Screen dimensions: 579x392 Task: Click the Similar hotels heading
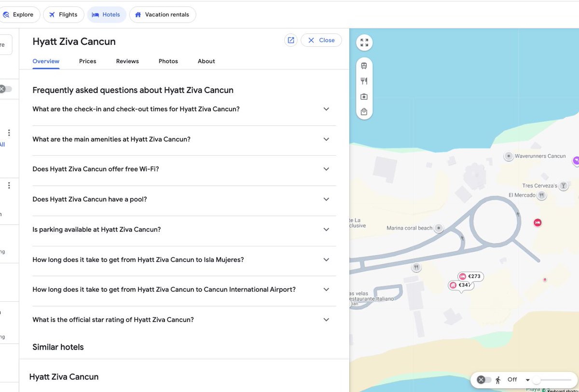(58, 347)
